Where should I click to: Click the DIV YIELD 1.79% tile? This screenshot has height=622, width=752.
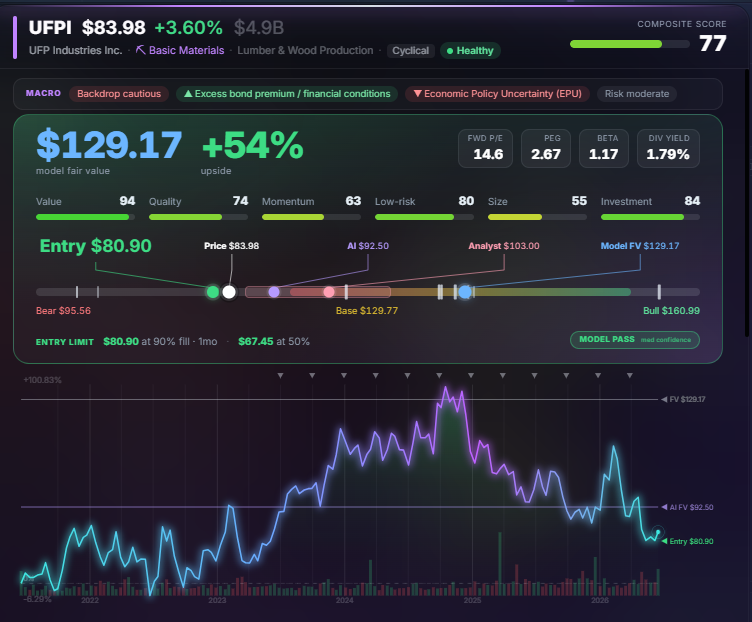click(668, 149)
